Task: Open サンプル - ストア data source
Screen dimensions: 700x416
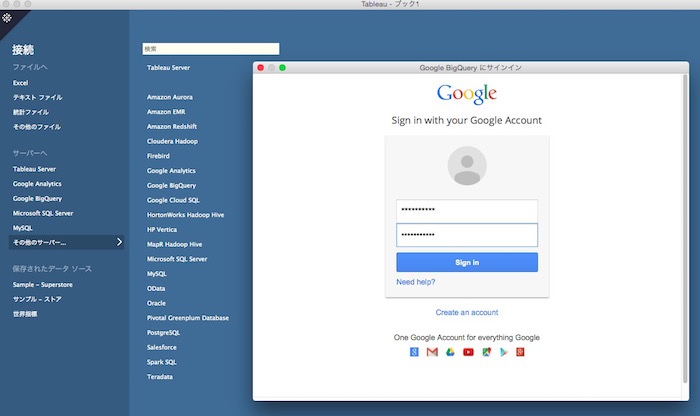Action: pyautogui.click(x=37, y=300)
